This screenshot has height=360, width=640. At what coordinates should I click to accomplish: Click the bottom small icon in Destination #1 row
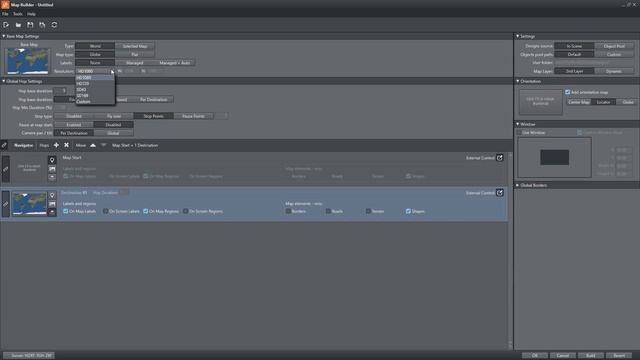click(52, 212)
